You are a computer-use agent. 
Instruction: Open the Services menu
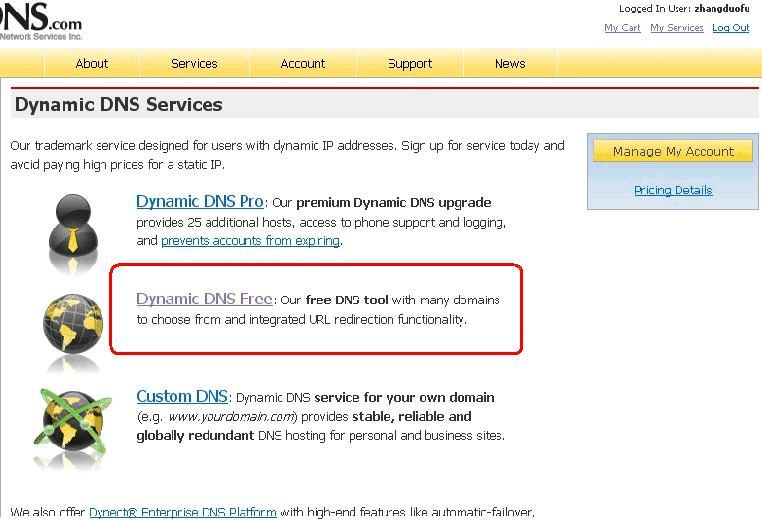pos(194,63)
